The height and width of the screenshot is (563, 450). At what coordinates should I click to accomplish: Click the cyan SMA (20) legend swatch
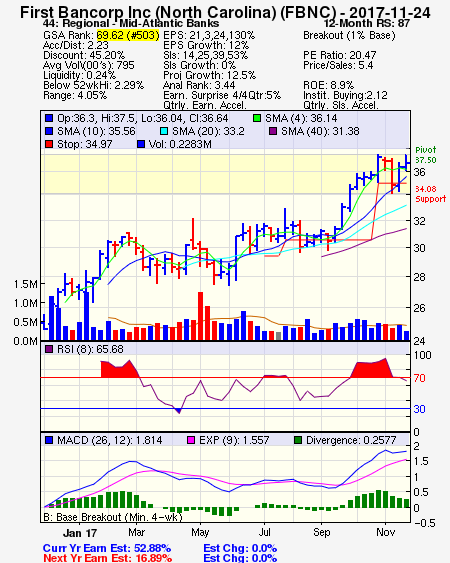click(x=163, y=131)
